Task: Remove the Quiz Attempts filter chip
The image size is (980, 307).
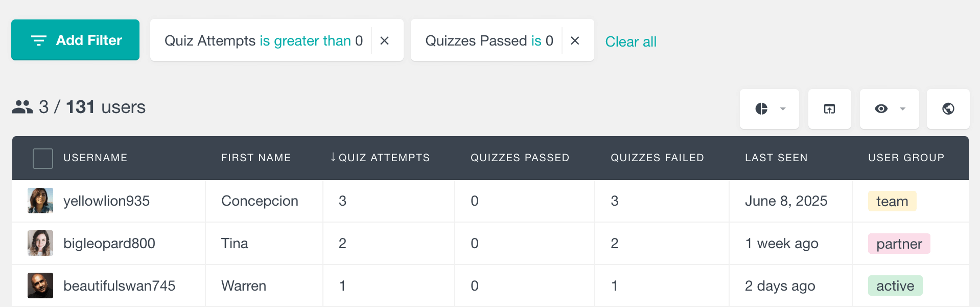Action: tap(384, 40)
